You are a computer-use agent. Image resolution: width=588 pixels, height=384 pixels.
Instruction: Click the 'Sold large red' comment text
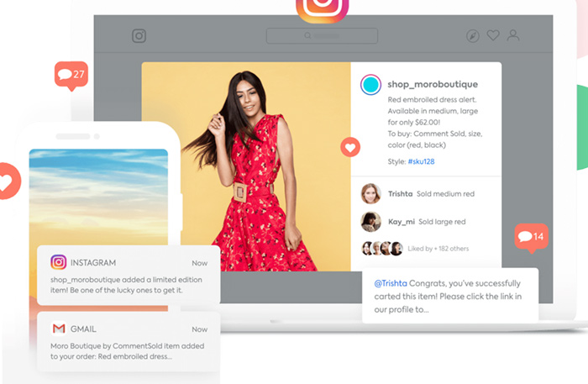[x=442, y=222]
